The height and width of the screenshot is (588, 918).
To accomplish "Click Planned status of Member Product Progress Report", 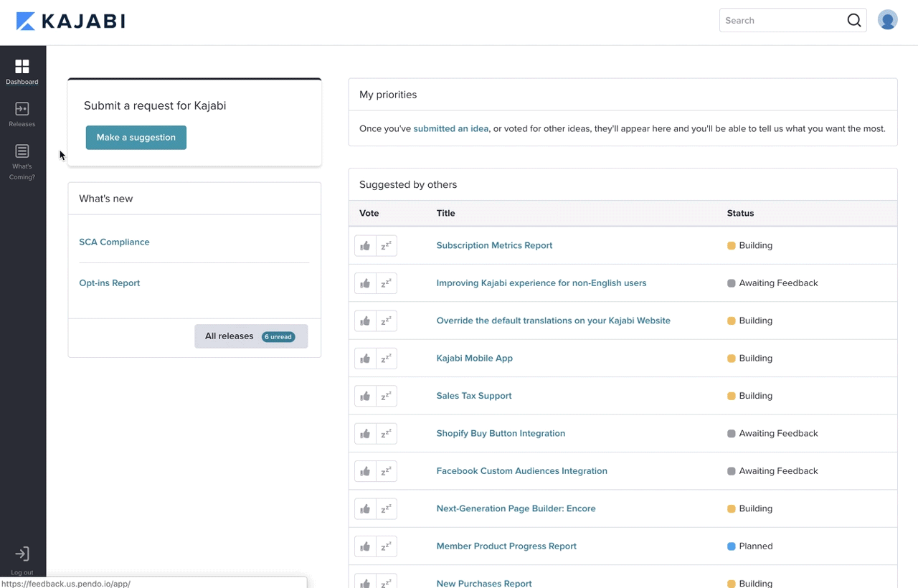I will (x=750, y=546).
